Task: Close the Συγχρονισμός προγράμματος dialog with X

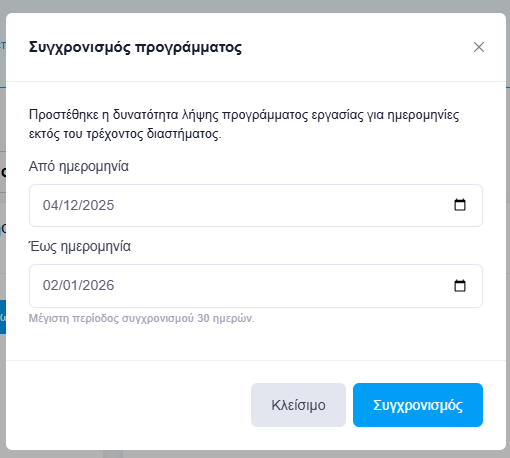Action: coord(479,47)
